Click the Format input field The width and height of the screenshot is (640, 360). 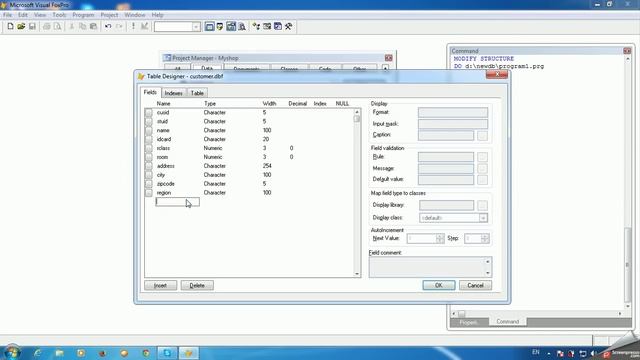pos(453,112)
